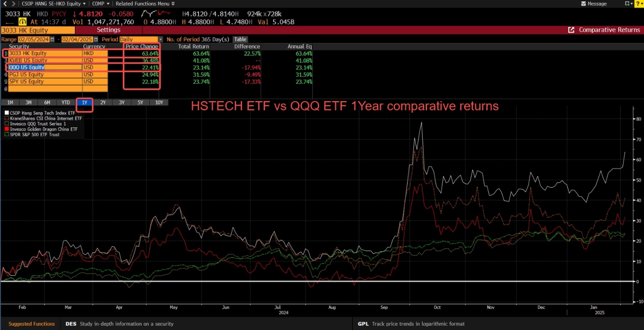The image size is (644, 330).
Task: Toggle SPDR S&P 500 ETF legend checkbox
Action: coord(6,135)
